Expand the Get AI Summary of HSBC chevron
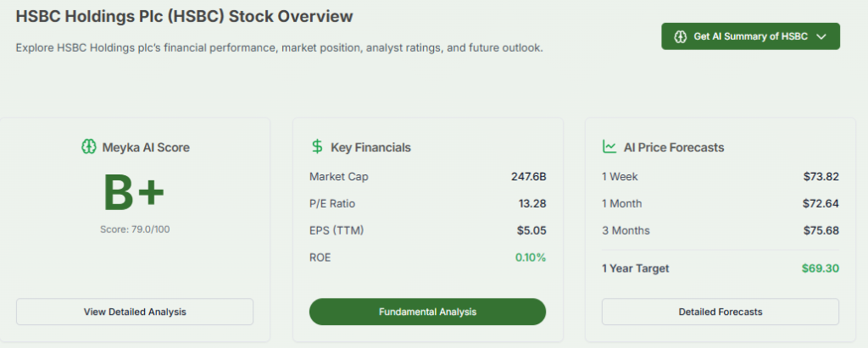The image size is (868, 348). pyautogui.click(x=821, y=36)
